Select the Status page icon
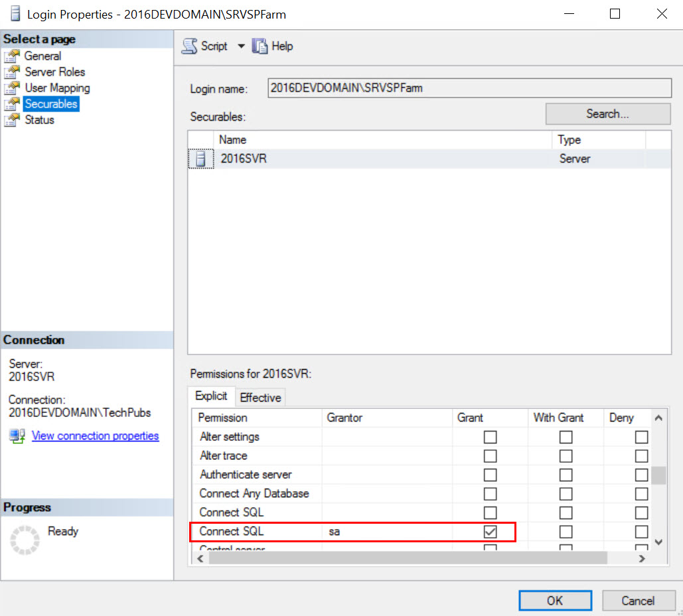This screenshot has height=616, width=683. (12, 120)
